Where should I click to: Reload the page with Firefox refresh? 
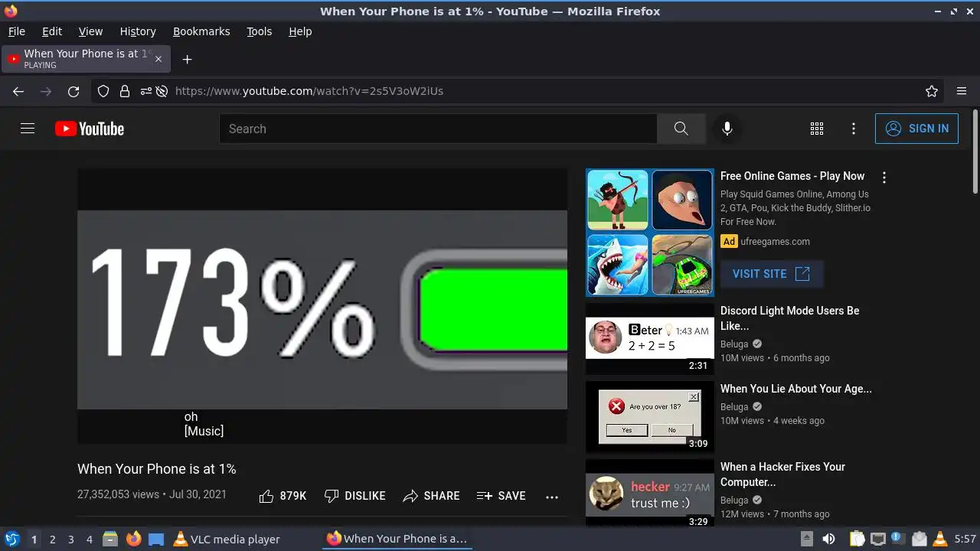point(73,91)
